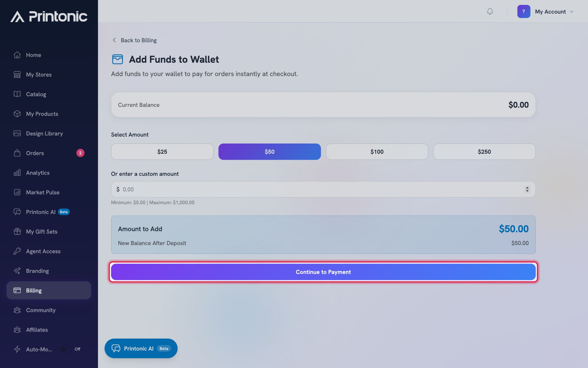
Task: Go to Affiliates page
Action: pyautogui.click(x=49, y=330)
